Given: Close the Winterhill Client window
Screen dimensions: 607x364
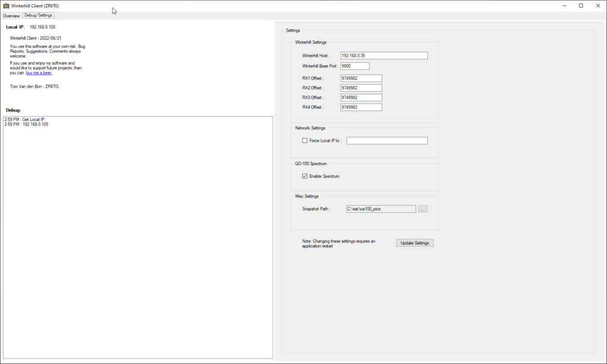Looking at the screenshot, I should tap(598, 6).
